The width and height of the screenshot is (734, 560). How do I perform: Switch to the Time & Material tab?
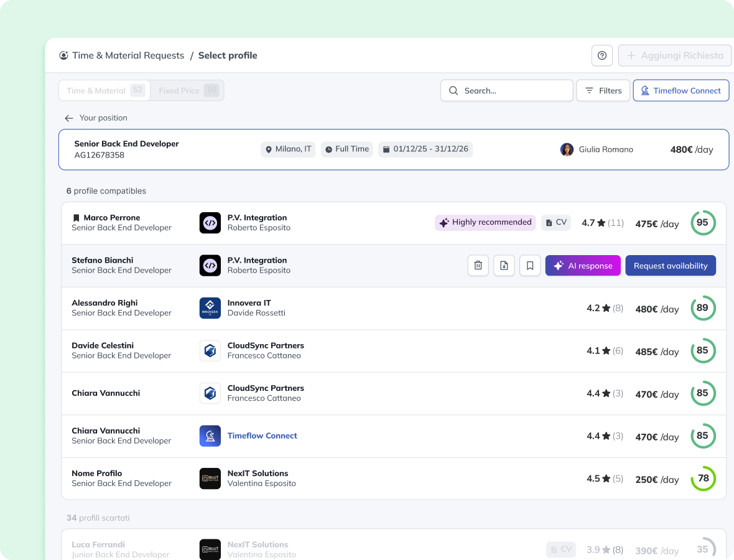(104, 91)
